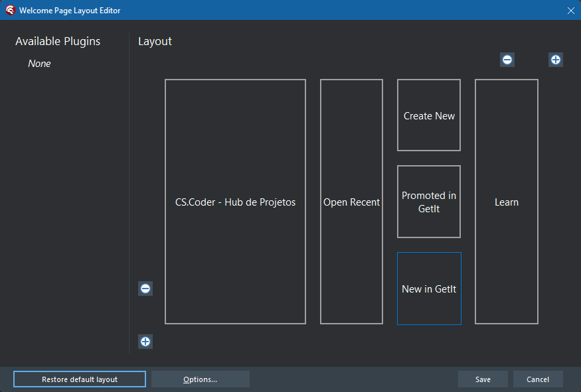Select the CS.Coder - Hub de Projetos tile
This screenshot has height=392, width=581.
point(235,202)
